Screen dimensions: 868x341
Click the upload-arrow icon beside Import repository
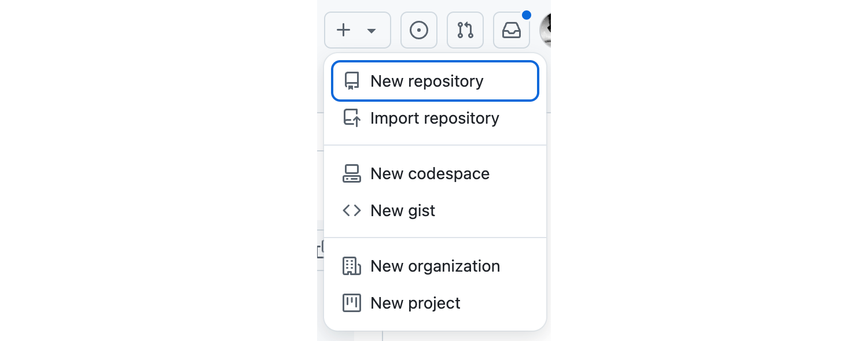pyautogui.click(x=352, y=118)
